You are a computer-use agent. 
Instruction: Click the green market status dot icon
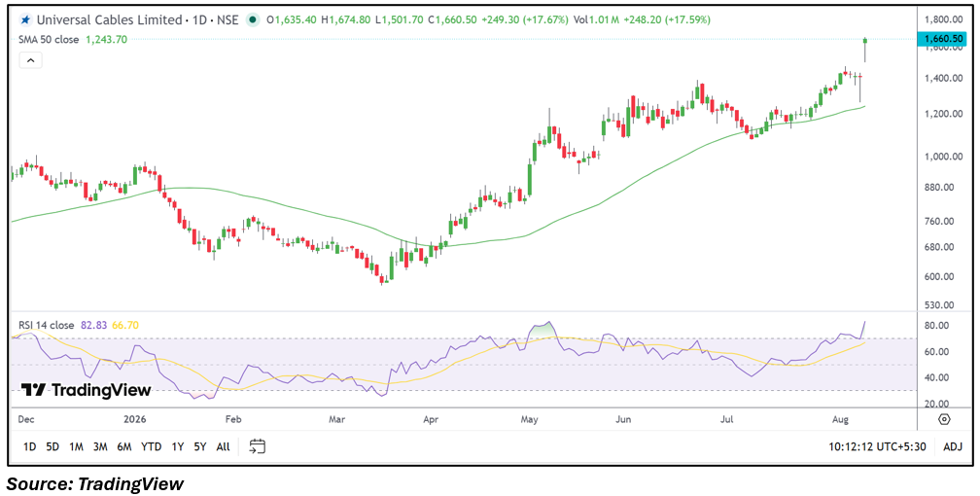[x=252, y=20]
